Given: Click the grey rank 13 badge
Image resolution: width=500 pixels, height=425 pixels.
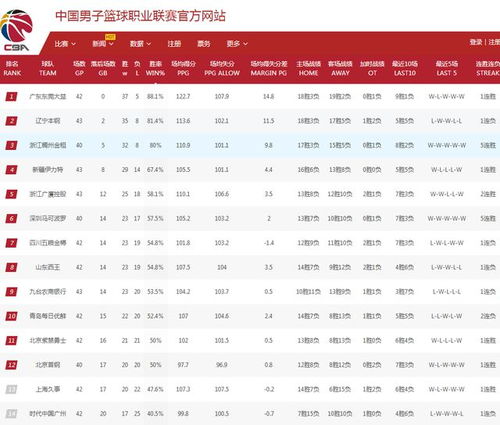Looking at the screenshot, I should pos(11,389).
